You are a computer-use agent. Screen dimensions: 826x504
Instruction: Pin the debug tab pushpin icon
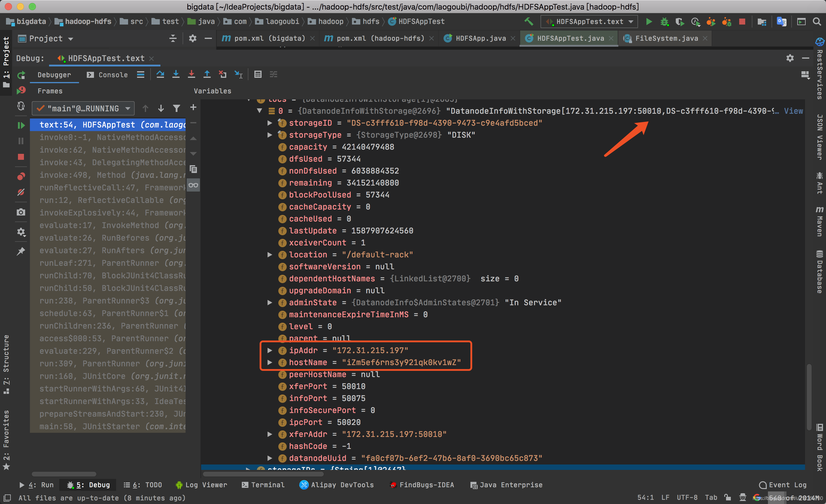[x=21, y=251]
